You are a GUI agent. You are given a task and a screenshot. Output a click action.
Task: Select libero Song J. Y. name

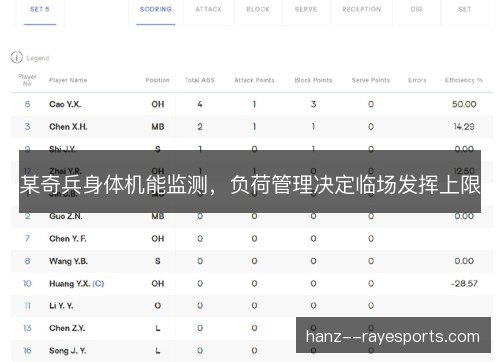(68, 351)
